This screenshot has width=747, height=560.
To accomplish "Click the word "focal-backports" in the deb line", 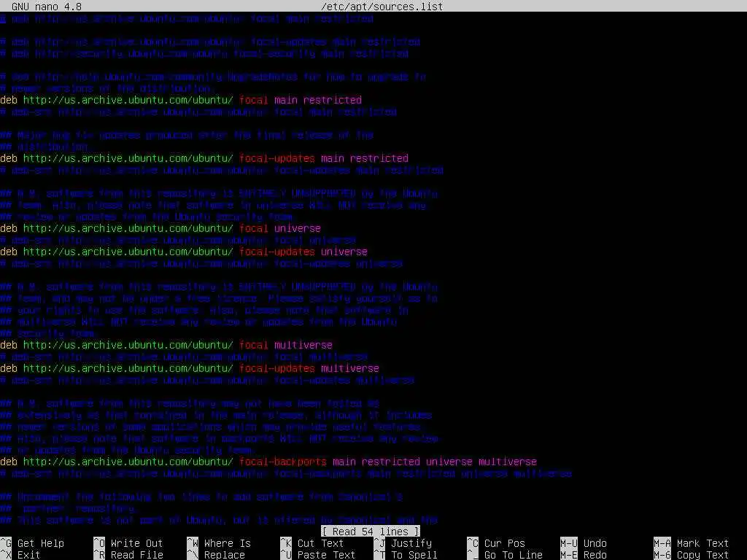I will (282, 462).
